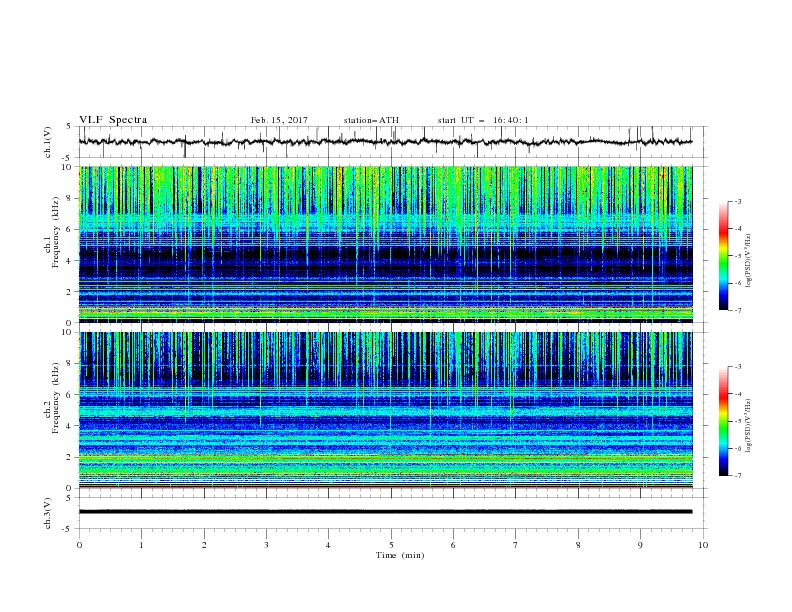
Task: Click the 'VLF Spectra' title text
Action: [x=113, y=120]
